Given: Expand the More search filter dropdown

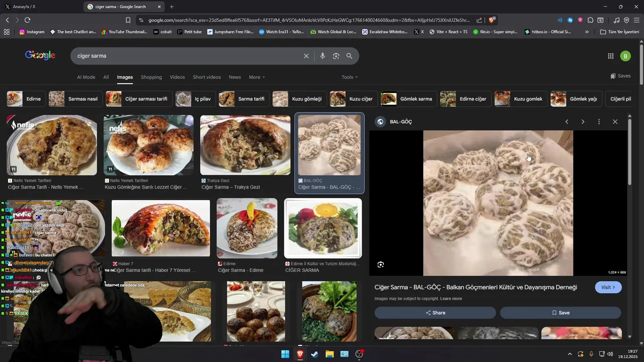Looking at the screenshot, I should tap(257, 77).
